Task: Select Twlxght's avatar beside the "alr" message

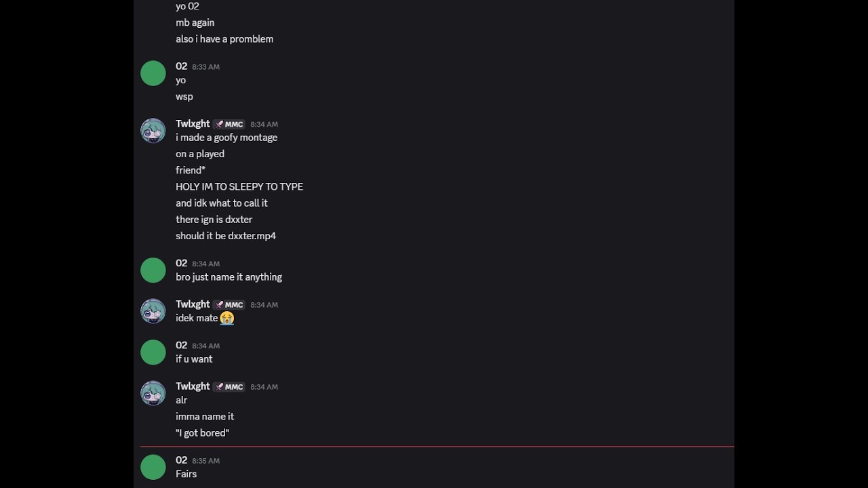Action: (153, 393)
